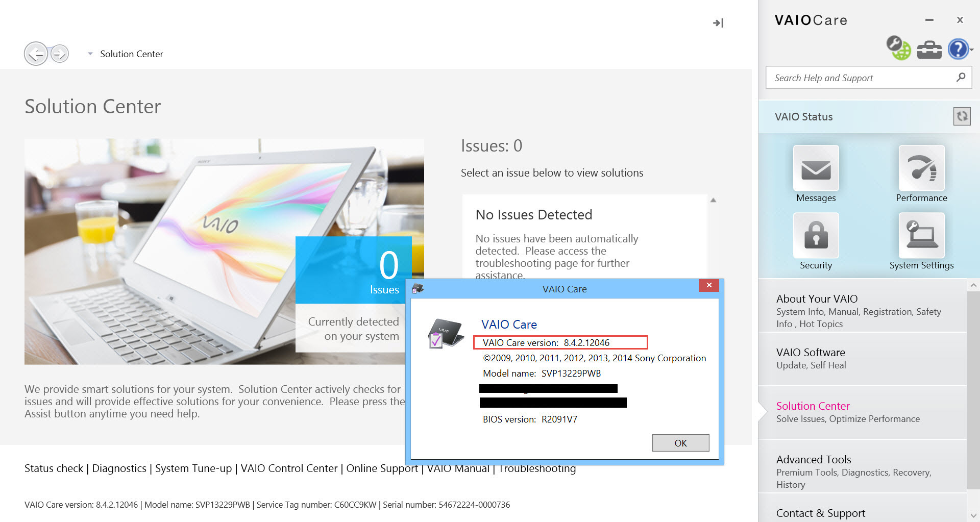The image size is (980, 522).
Task: Open the toolbox icon in VAIO Care
Action: (x=929, y=50)
